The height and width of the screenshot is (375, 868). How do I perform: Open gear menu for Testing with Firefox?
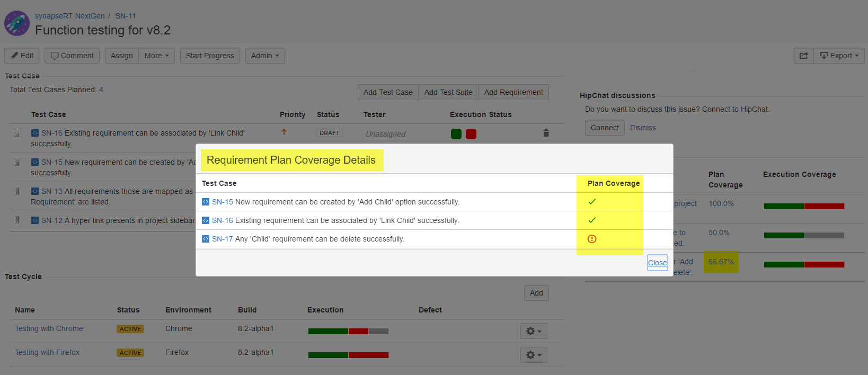click(x=533, y=355)
